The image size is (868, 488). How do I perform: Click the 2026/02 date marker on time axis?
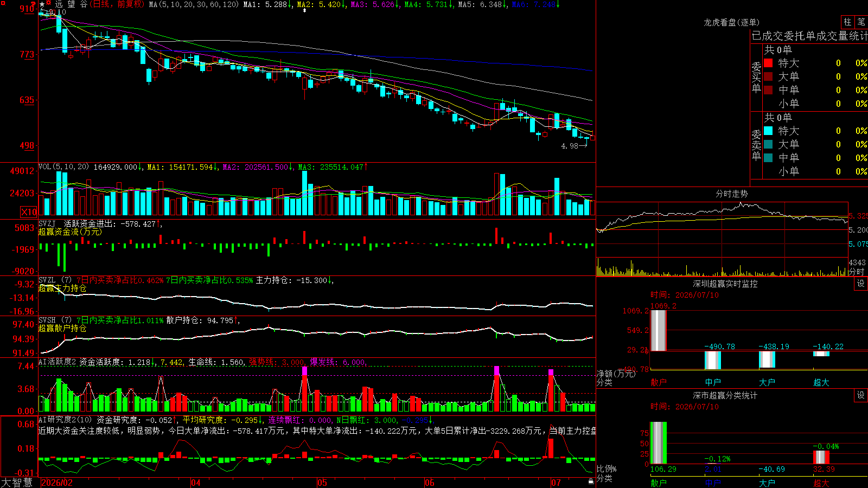click(x=57, y=483)
